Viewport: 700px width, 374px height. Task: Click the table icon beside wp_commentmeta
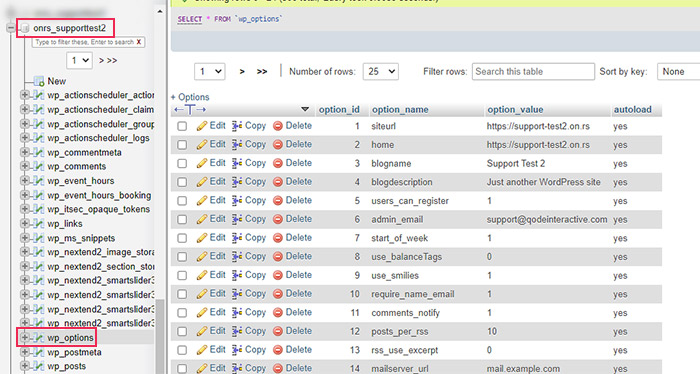pos(39,152)
